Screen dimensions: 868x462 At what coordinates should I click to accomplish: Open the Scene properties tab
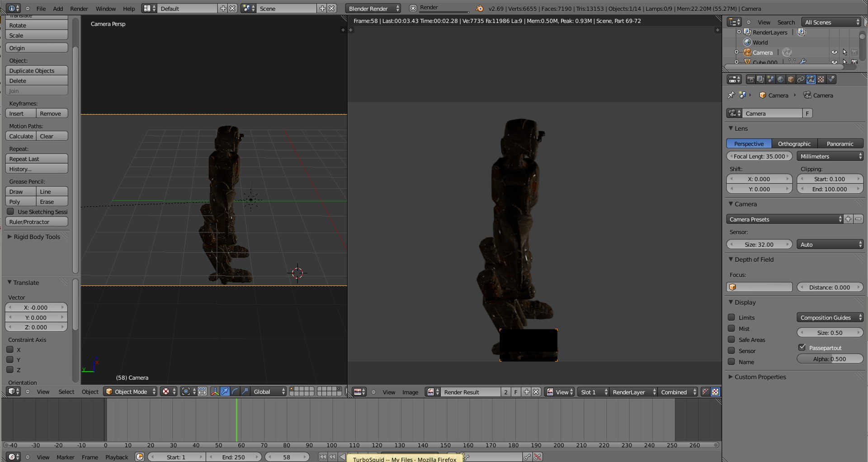point(770,79)
